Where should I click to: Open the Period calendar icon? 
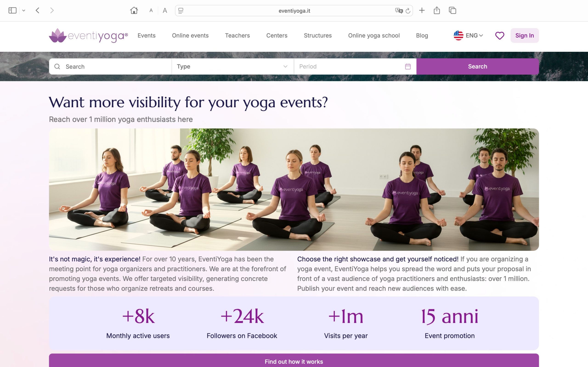pos(408,67)
